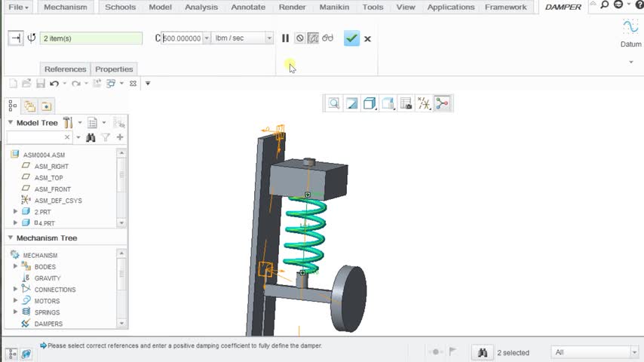This screenshot has height=362, width=644.
Task: Click the Regenerate icon in quick access bar
Action: click(x=97, y=84)
